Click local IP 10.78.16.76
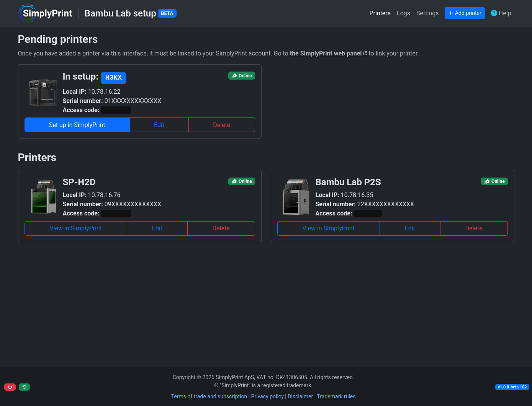 (x=104, y=195)
